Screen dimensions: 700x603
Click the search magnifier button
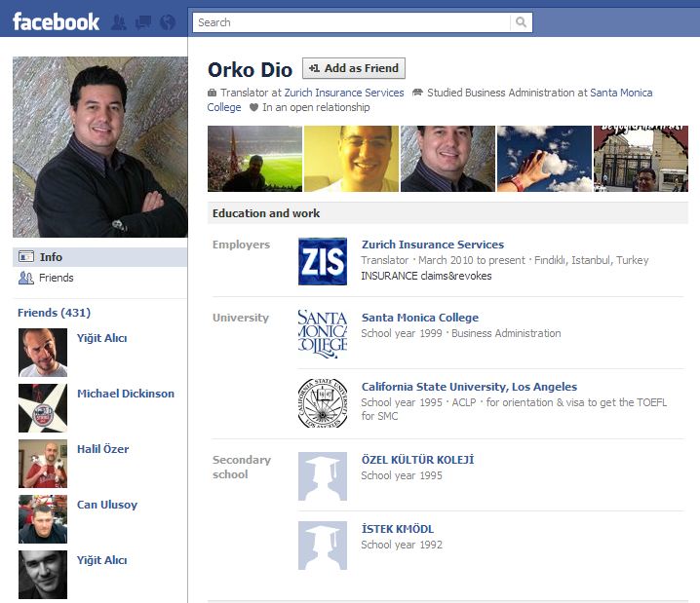[x=521, y=21]
